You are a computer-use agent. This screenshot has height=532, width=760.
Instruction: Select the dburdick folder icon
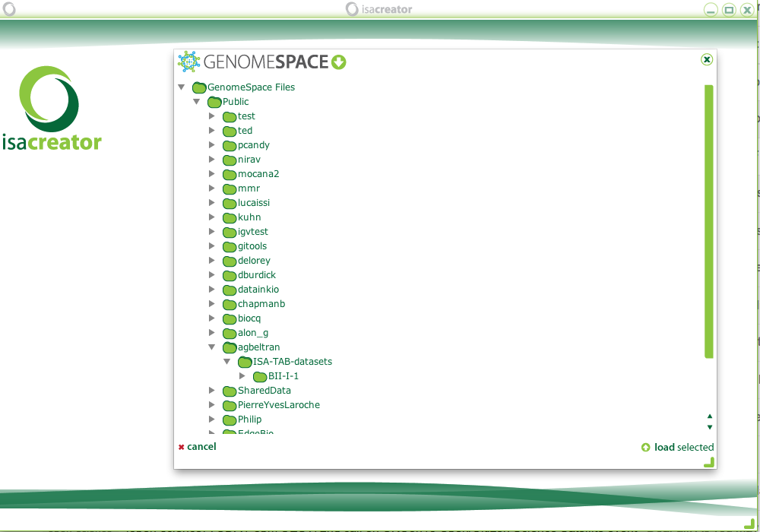tap(230, 276)
